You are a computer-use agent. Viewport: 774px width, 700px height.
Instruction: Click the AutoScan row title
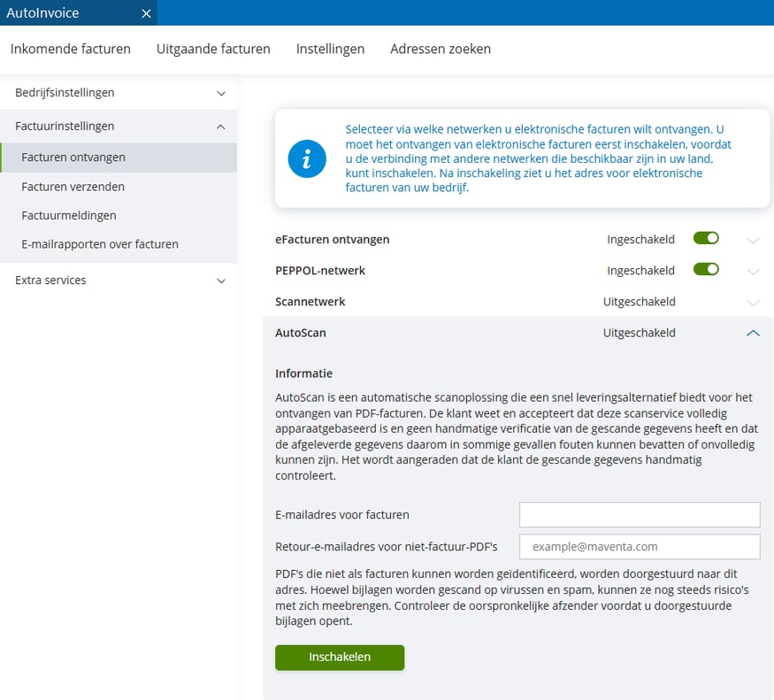pos(301,333)
